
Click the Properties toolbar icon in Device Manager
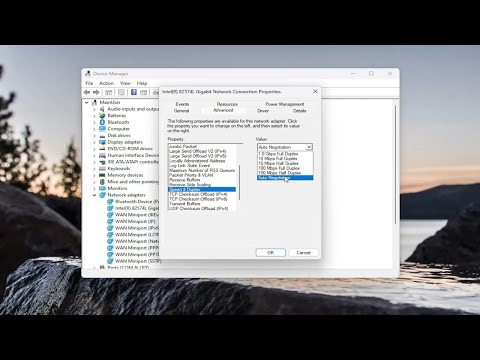[121, 92]
